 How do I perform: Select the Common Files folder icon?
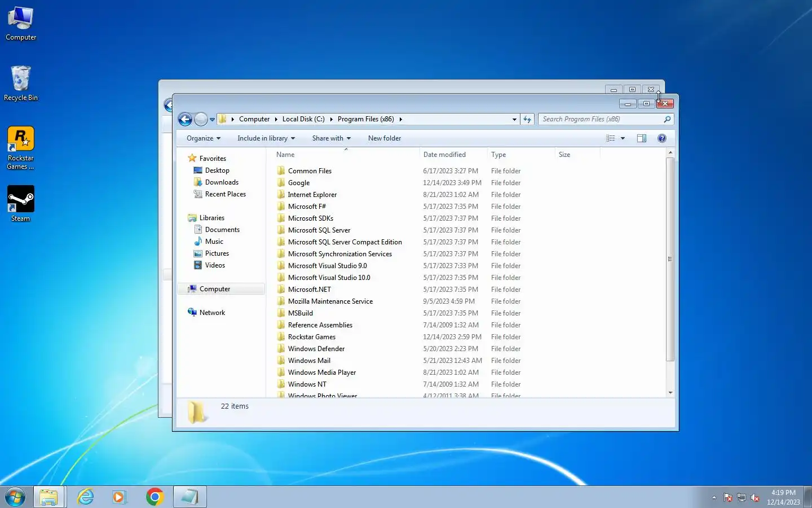point(281,170)
